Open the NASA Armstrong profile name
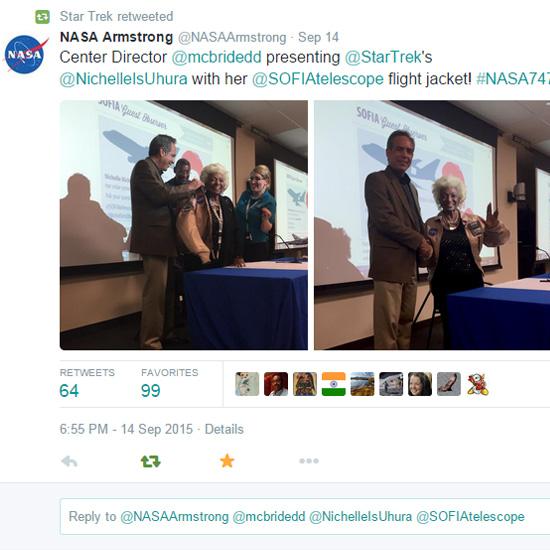This screenshot has height=550, width=550. pyautogui.click(x=116, y=37)
